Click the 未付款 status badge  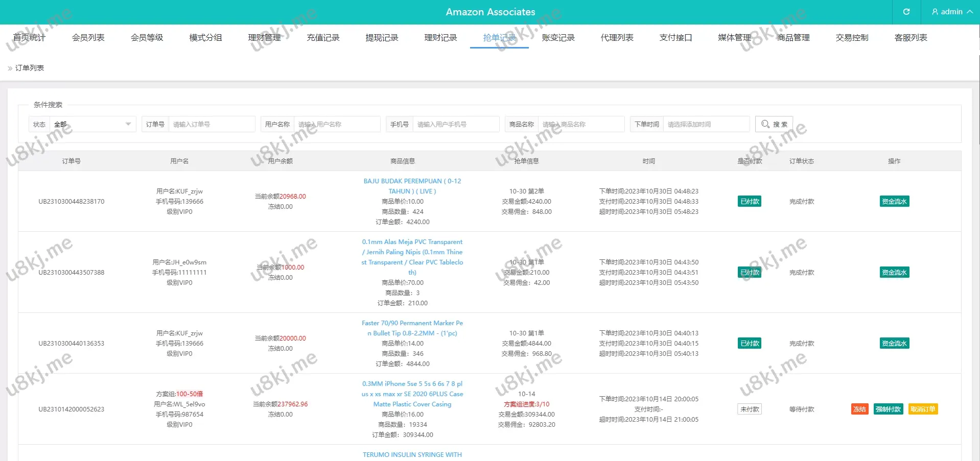[x=750, y=409]
